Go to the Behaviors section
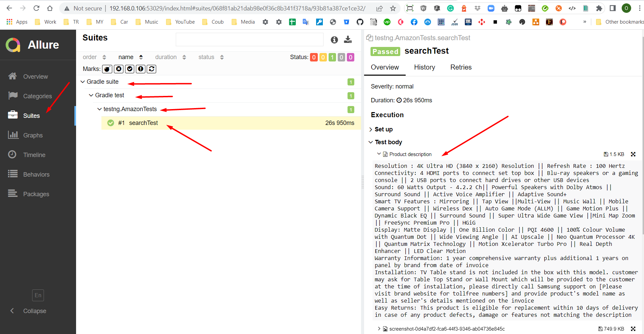This screenshot has width=644, height=334. click(36, 174)
